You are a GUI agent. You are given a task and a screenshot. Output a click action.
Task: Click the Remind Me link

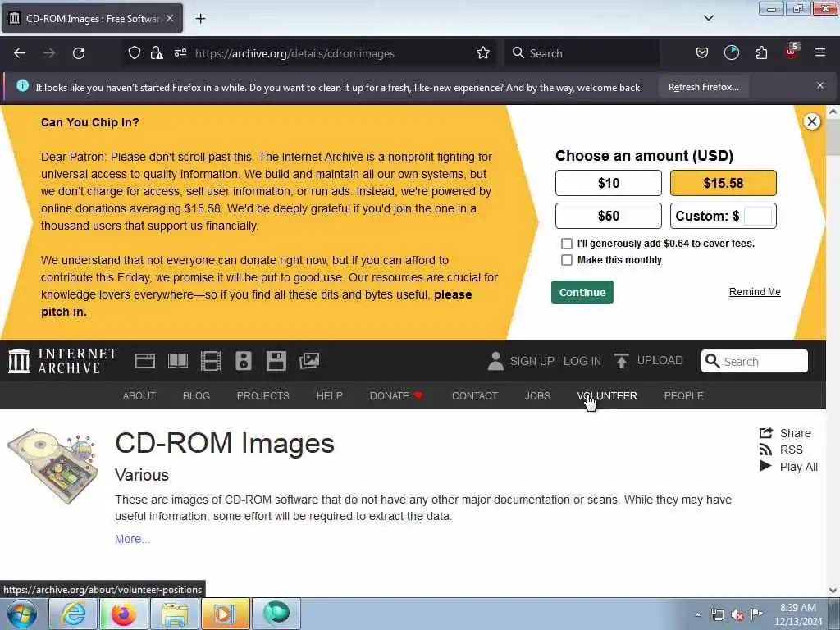755,292
